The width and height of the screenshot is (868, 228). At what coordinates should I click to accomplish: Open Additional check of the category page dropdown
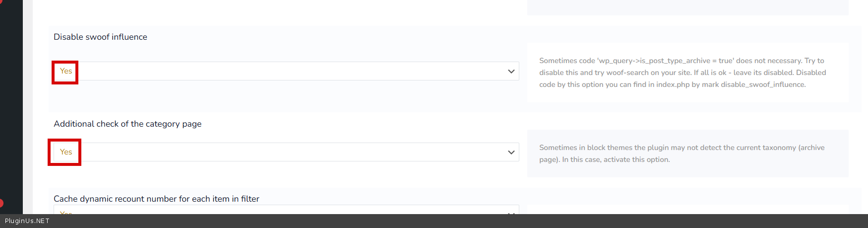(x=286, y=152)
